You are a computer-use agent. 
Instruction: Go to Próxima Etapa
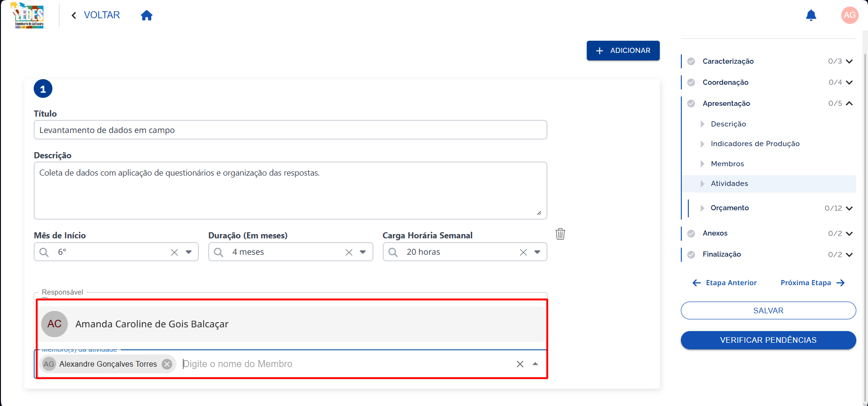[813, 283]
